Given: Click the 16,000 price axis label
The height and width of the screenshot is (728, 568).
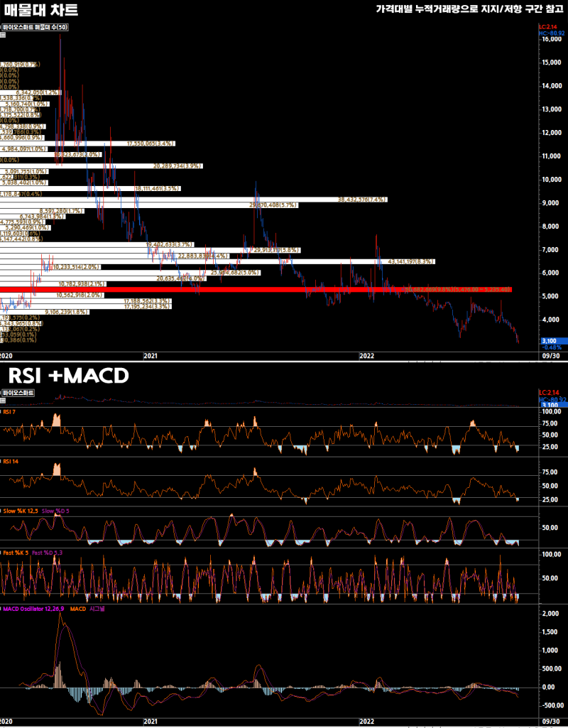Looking at the screenshot, I should point(552,40).
